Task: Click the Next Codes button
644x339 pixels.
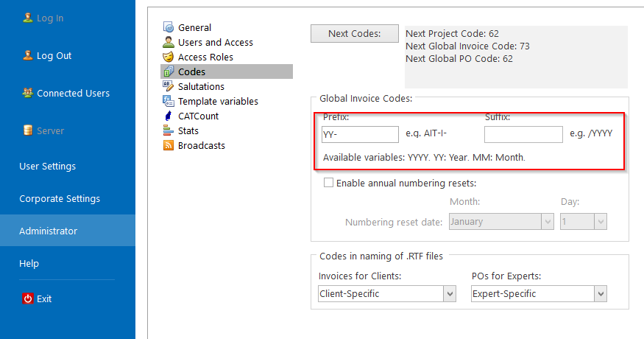Action: point(355,33)
